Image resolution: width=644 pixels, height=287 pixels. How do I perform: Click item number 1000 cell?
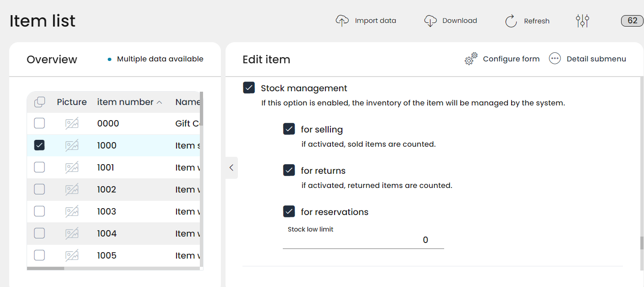(x=107, y=145)
